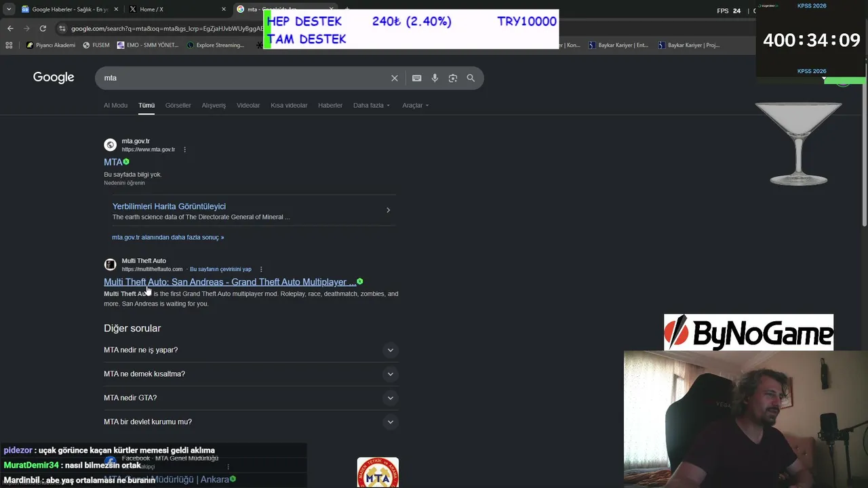
Task: Click the Multi Theft Auto site favicon
Action: [110, 264]
